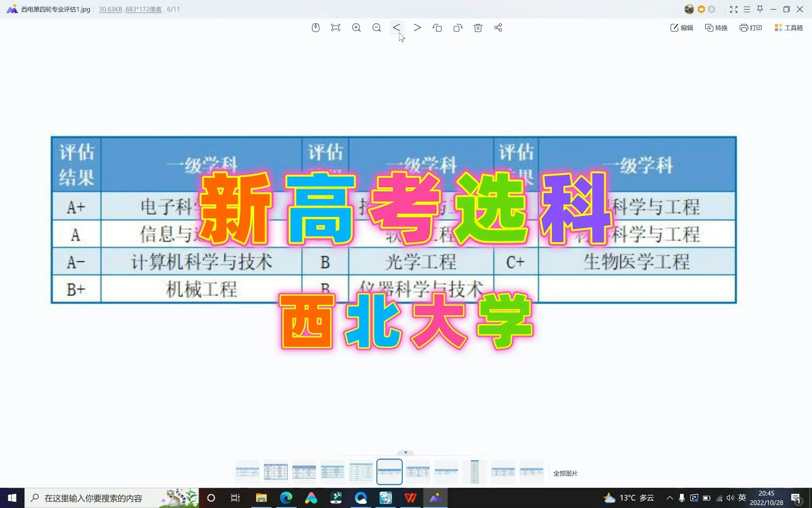Select the highlighted sixth thumbnail
Viewport: 812px width, 508px height.
click(390, 472)
